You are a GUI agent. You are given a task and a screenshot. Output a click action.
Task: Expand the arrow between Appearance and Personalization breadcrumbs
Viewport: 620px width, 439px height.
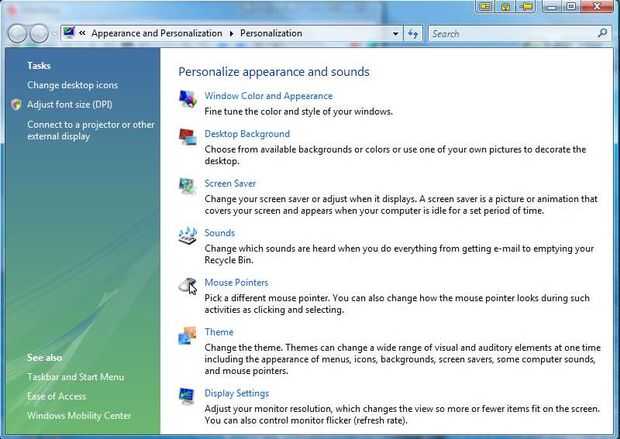click(231, 34)
